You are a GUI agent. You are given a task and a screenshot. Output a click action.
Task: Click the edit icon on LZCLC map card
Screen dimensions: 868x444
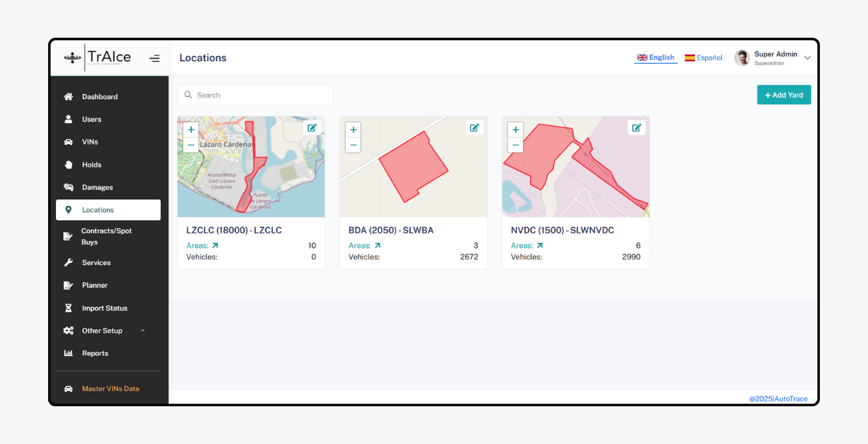pos(312,128)
